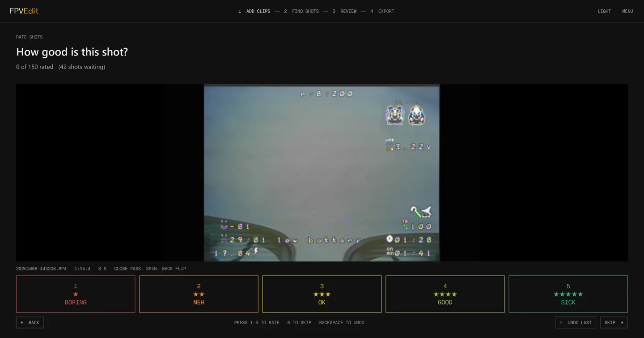This screenshot has width=644, height=338.
Task: Rate shot 2 stars Meh
Action: [x=199, y=294]
